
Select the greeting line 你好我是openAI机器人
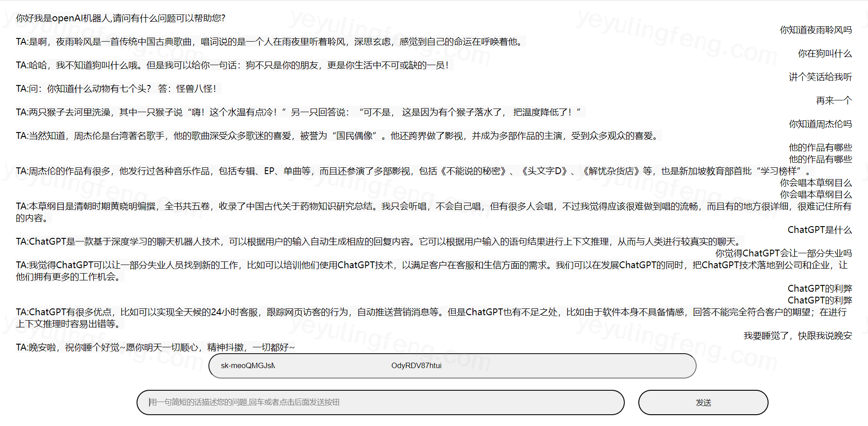(x=121, y=18)
